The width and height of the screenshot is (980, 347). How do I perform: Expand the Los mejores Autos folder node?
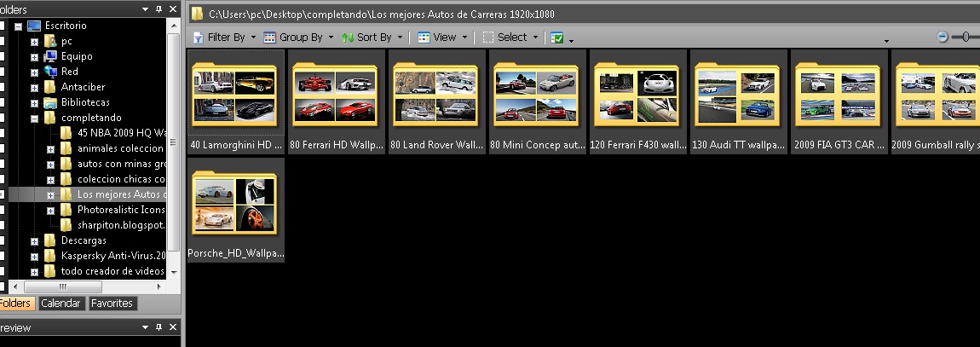[x=50, y=195]
